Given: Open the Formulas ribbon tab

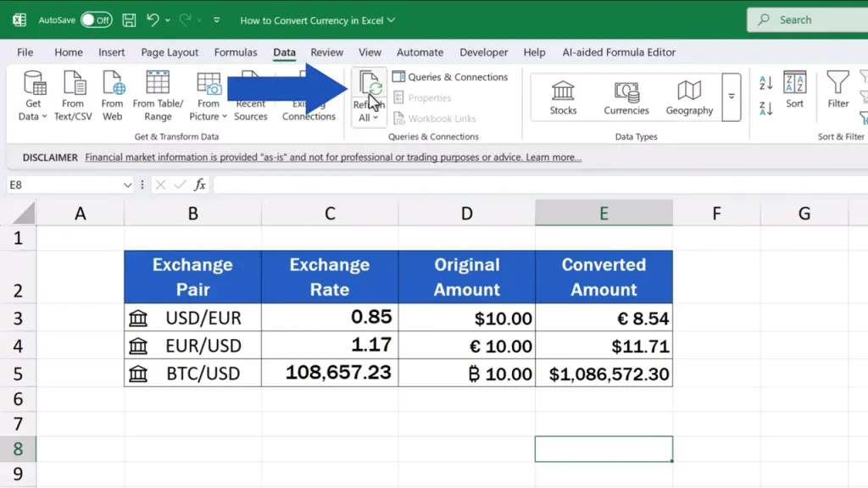Looking at the screenshot, I should pyautogui.click(x=236, y=52).
